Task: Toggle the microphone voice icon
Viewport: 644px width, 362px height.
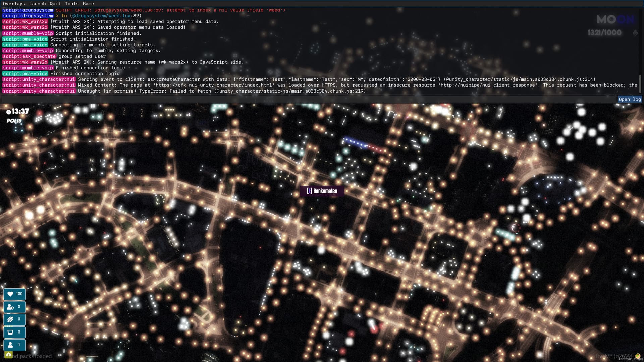Action: pyautogui.click(x=635, y=33)
